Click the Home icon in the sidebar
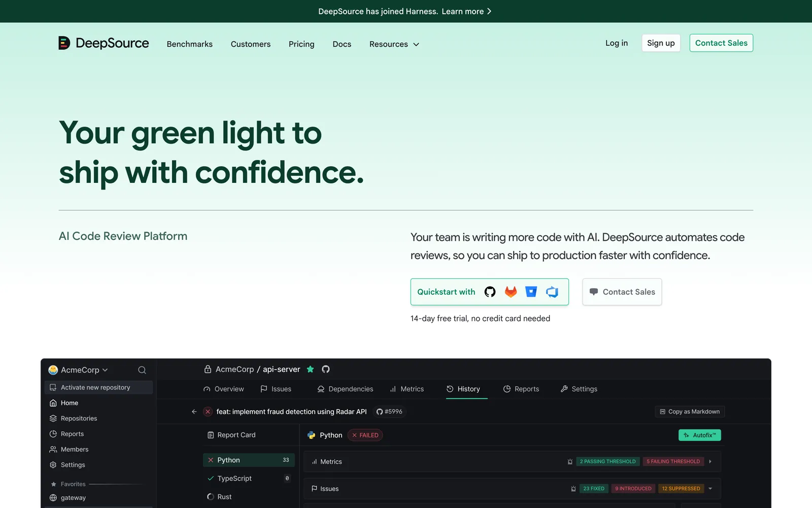 point(53,403)
